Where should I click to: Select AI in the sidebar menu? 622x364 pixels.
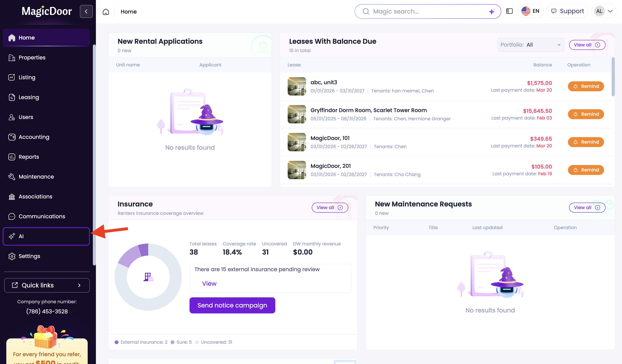[x=46, y=236]
